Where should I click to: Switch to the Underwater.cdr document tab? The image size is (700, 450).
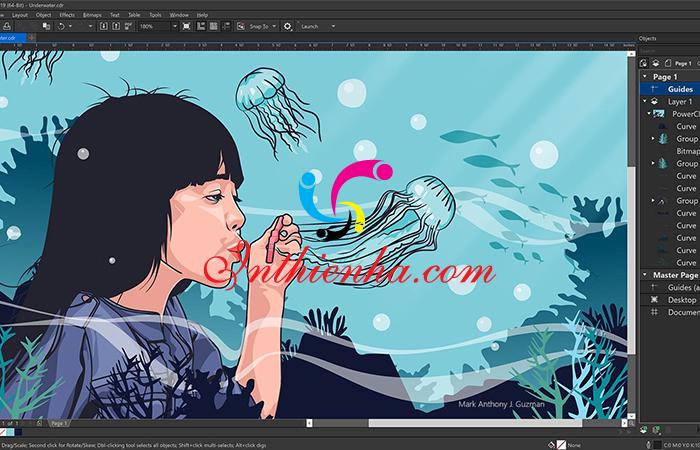12,38
